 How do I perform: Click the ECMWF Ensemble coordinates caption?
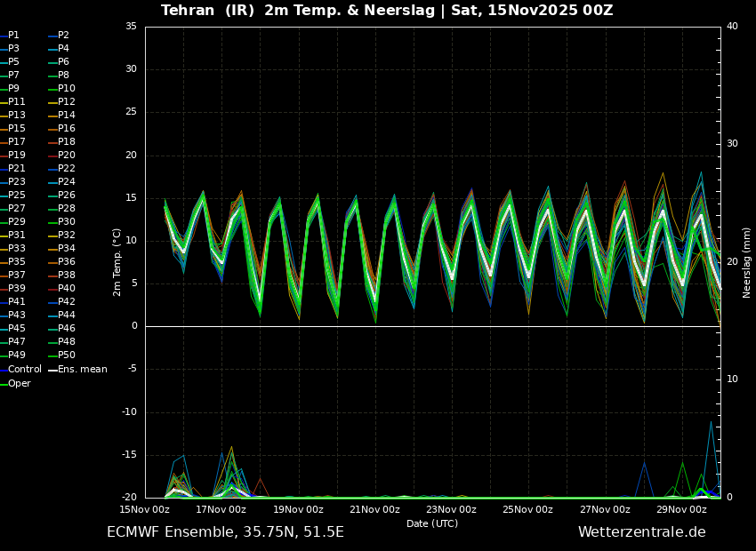tap(225, 532)
